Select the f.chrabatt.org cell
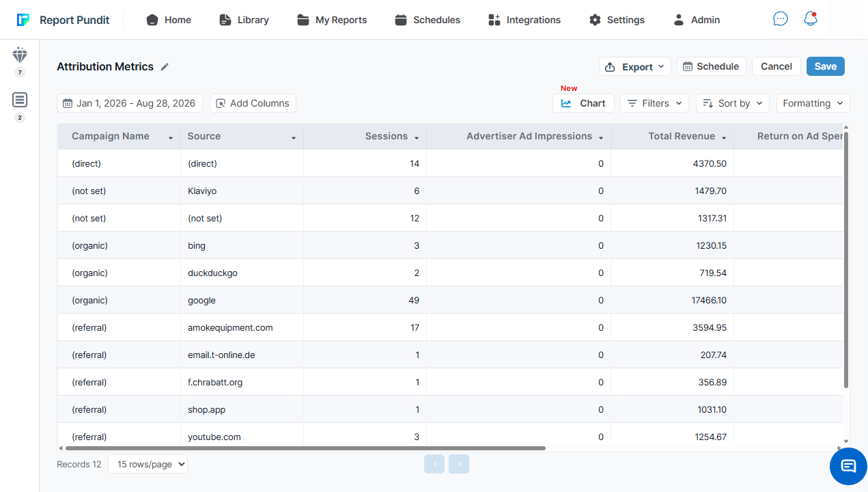Screen dimensions: 868x492 coord(242,382)
